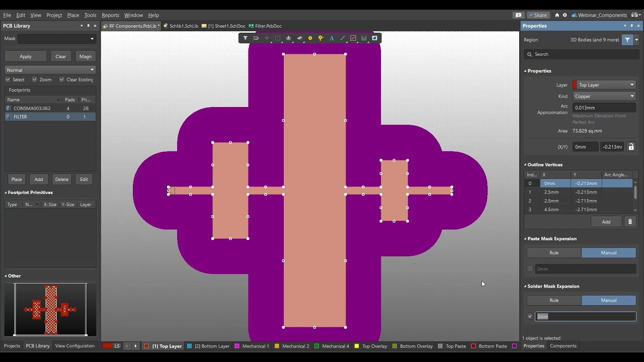The image size is (644, 362).
Task: Open the Kind dropdown showing Copper
Action: [604, 96]
